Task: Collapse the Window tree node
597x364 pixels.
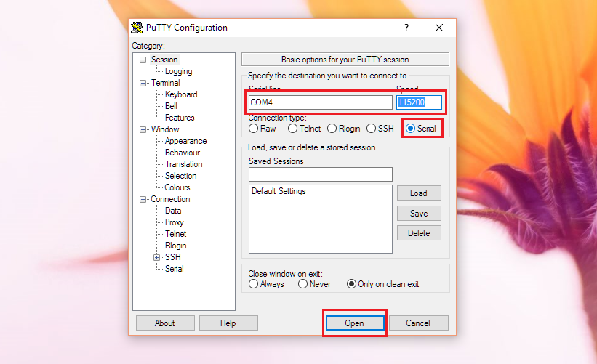Action: click(143, 130)
